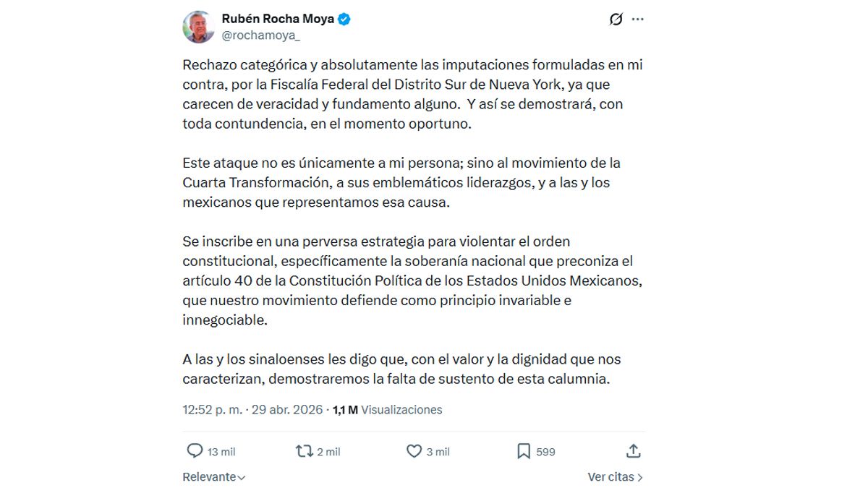This screenshot has height=488, width=868.
Task: Click the 12:52 p. m. timestamp
Action: 213,410
